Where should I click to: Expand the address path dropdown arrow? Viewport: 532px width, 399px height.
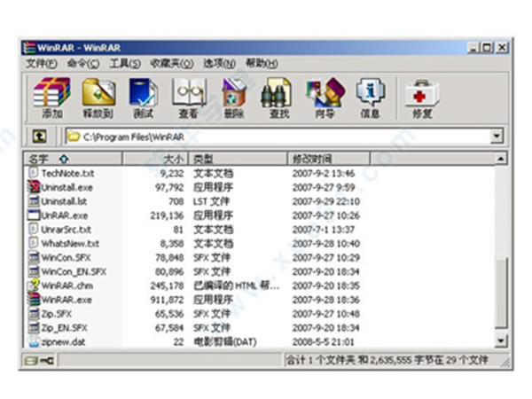497,137
